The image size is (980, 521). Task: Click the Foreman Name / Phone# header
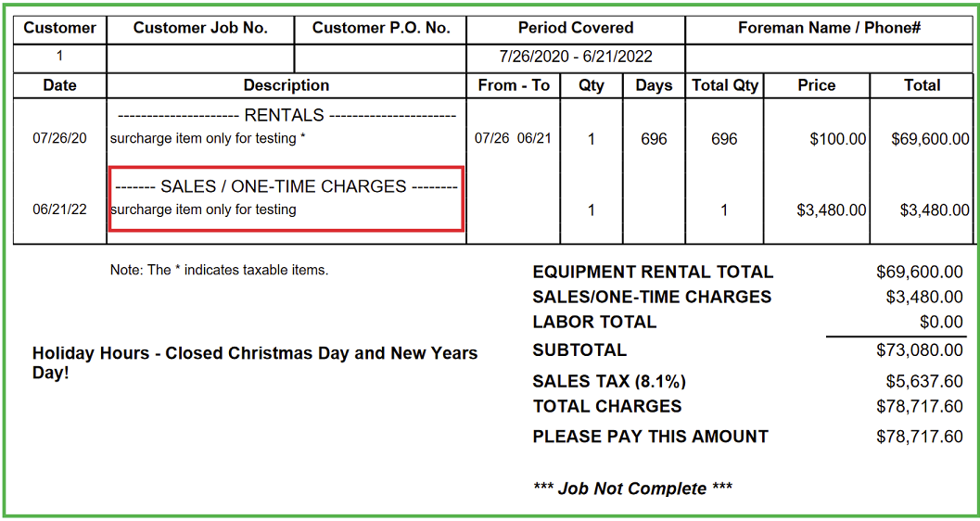click(830, 28)
